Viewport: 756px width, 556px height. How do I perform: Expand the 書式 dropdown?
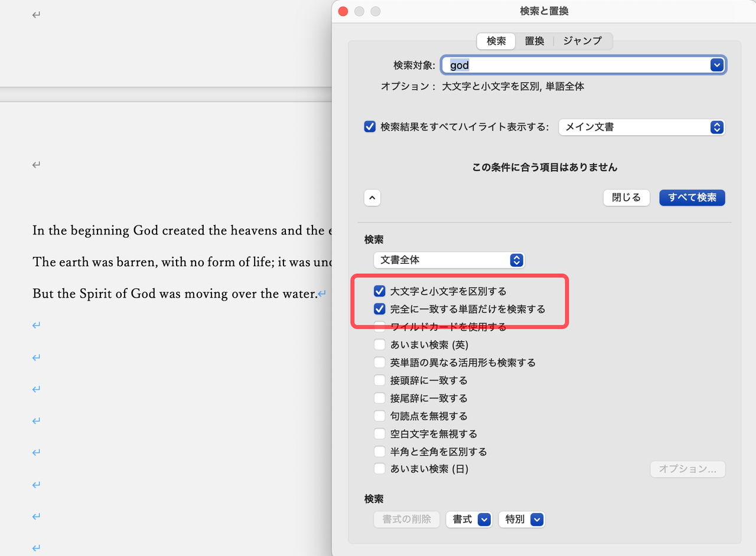coord(469,519)
